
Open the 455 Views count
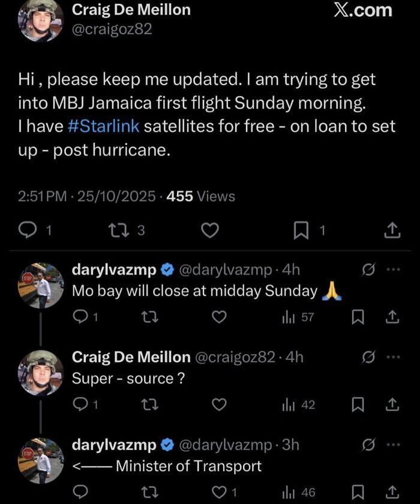tap(201, 196)
